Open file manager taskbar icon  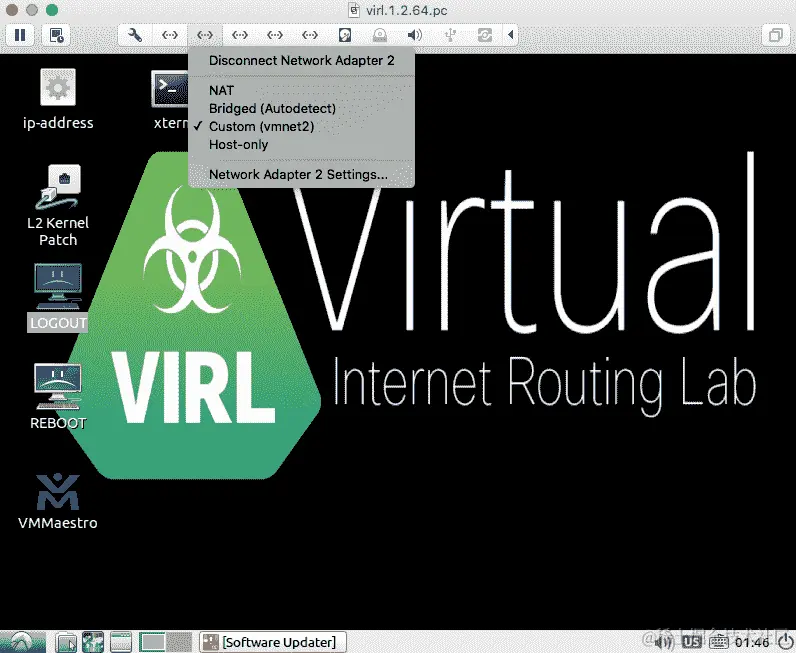[66, 642]
